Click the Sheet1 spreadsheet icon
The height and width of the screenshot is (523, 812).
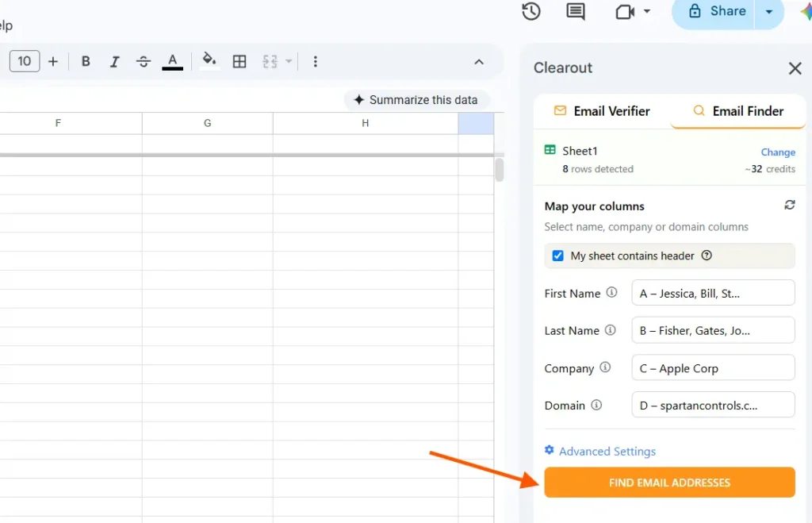[x=550, y=150]
